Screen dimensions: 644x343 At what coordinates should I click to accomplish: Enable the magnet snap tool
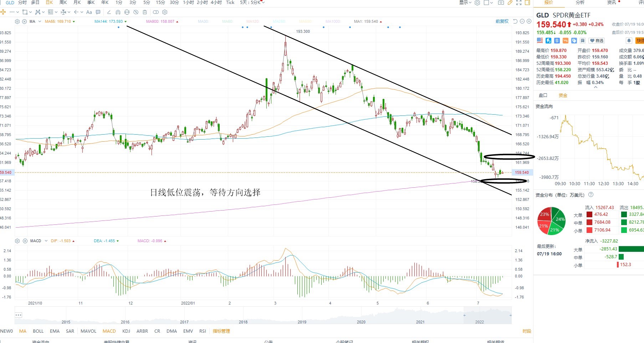coord(118,12)
